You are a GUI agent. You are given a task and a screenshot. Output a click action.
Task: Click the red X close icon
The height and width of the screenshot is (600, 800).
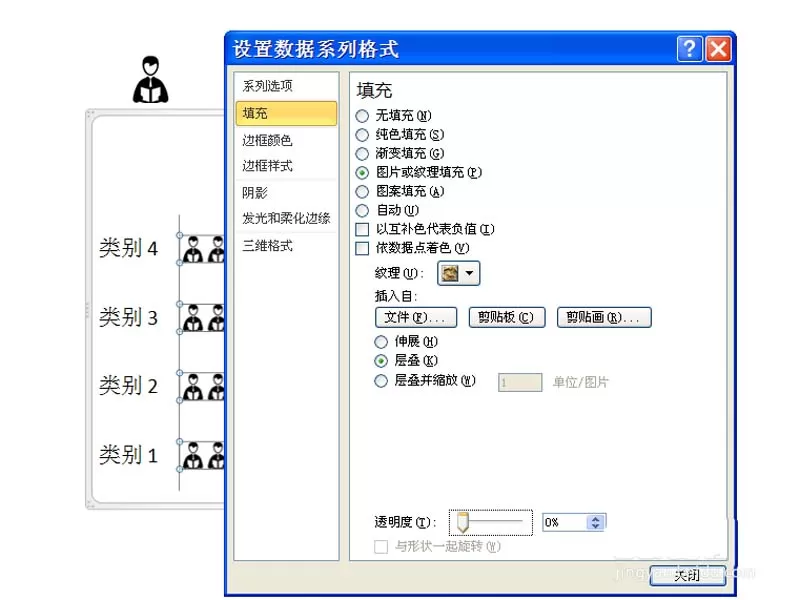coord(718,49)
